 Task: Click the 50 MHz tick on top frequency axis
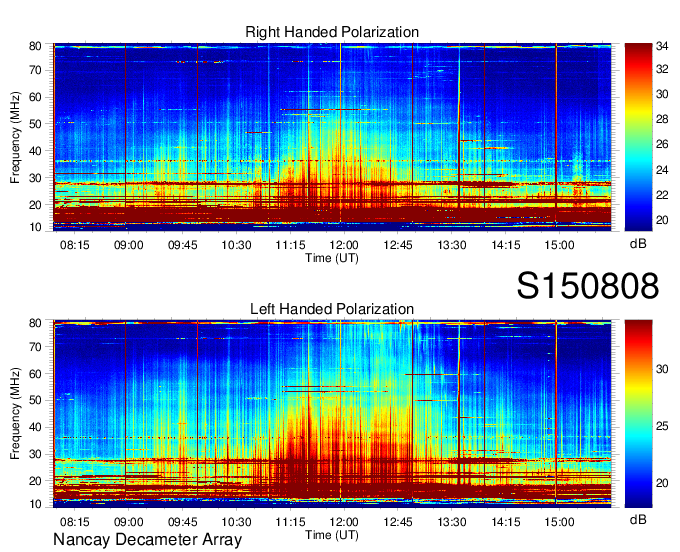tap(35, 124)
